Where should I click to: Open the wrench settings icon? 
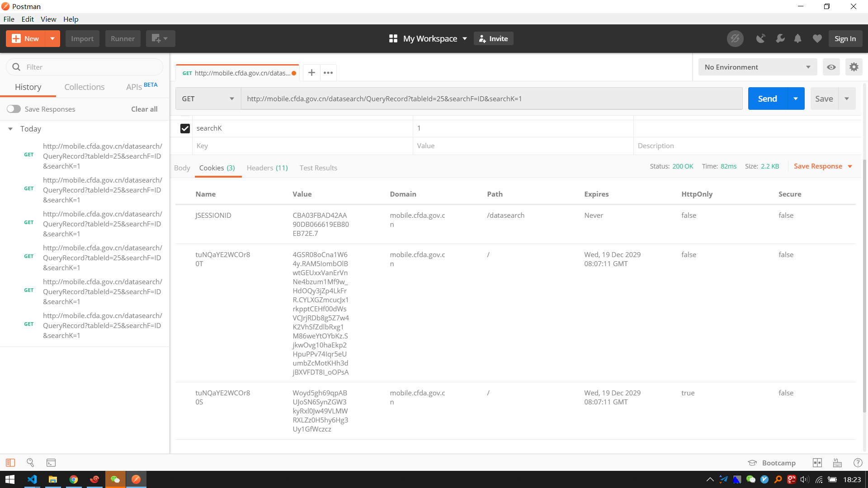780,39
